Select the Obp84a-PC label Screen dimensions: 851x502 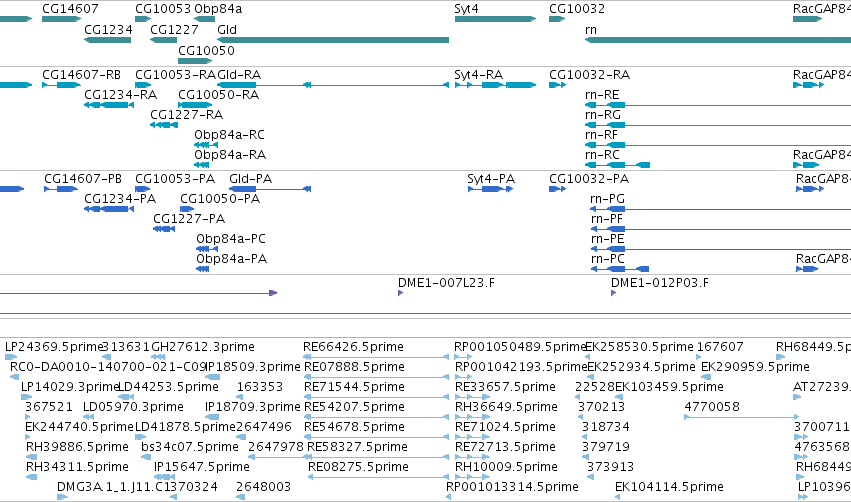231,239
